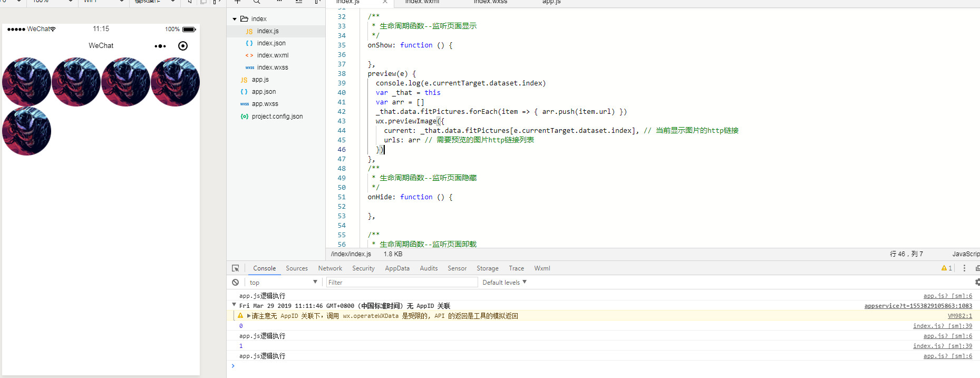Open the DevTools three-dot more menu
The height and width of the screenshot is (378, 980).
click(x=964, y=268)
